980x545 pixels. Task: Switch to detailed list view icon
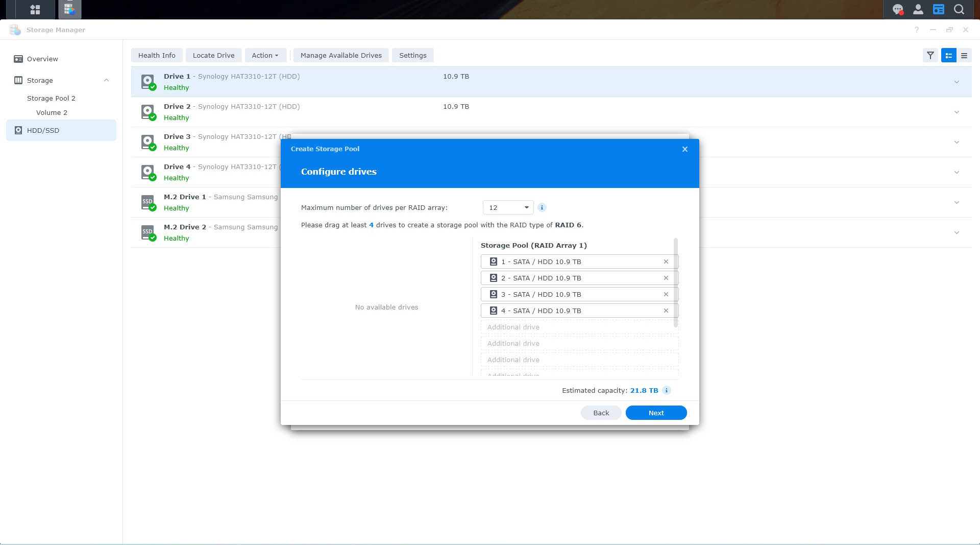(x=949, y=55)
